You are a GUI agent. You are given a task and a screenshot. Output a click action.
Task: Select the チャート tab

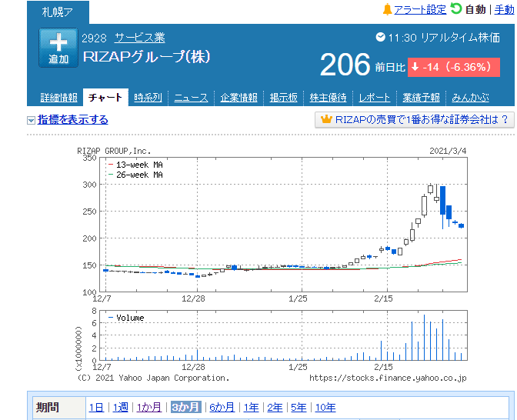pos(105,97)
